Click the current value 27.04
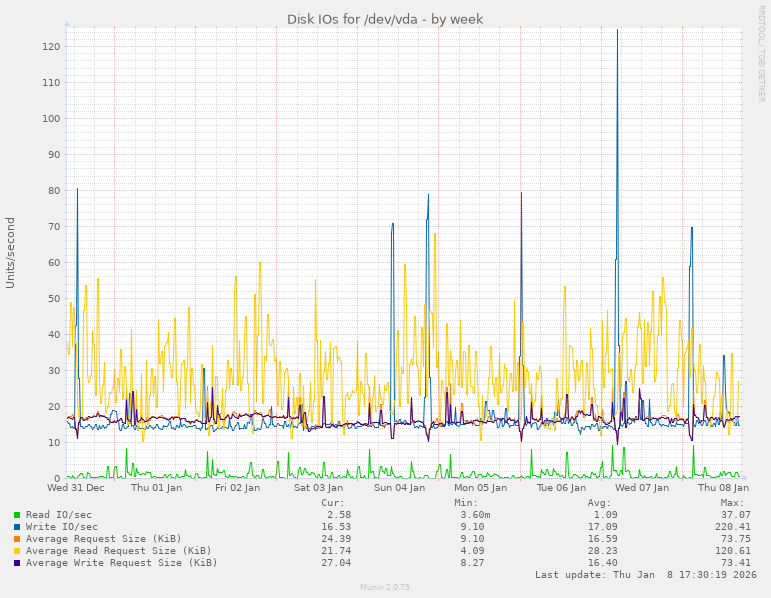The image size is (771, 598). click(336, 563)
